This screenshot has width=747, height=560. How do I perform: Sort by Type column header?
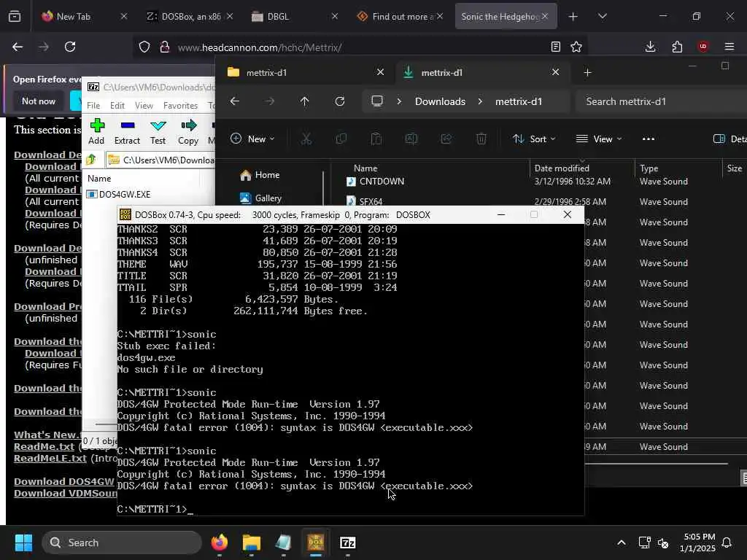(x=649, y=168)
